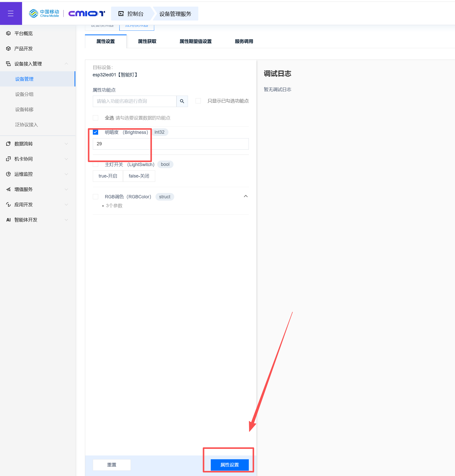Expand the 应用开发 menu chevron
The height and width of the screenshot is (476, 455).
tap(66, 205)
